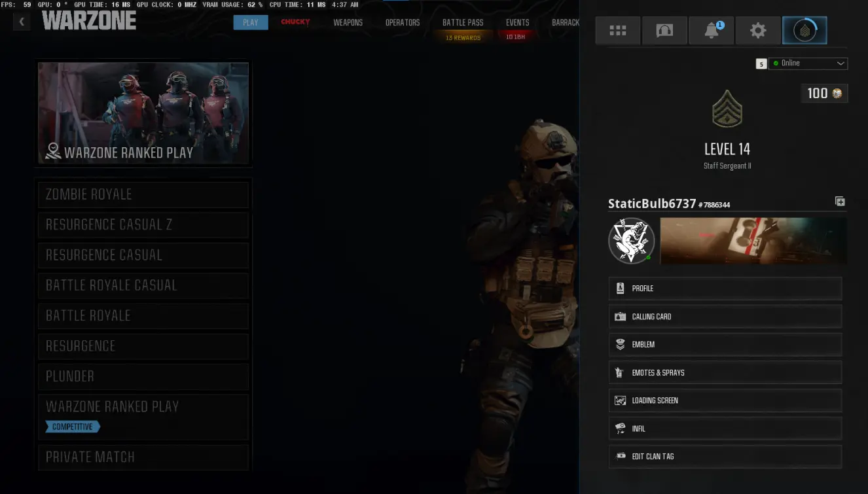Open the Profile option
The image size is (868, 494).
[725, 289]
